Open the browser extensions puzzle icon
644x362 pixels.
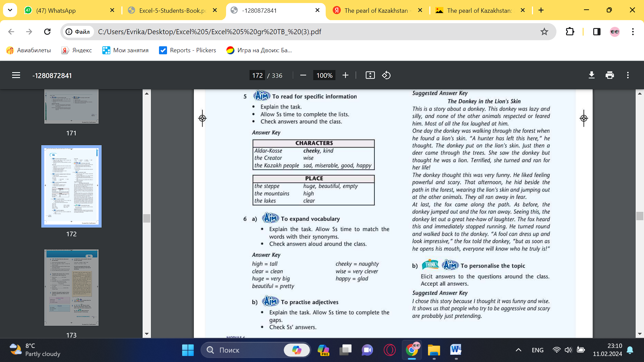[x=570, y=32]
